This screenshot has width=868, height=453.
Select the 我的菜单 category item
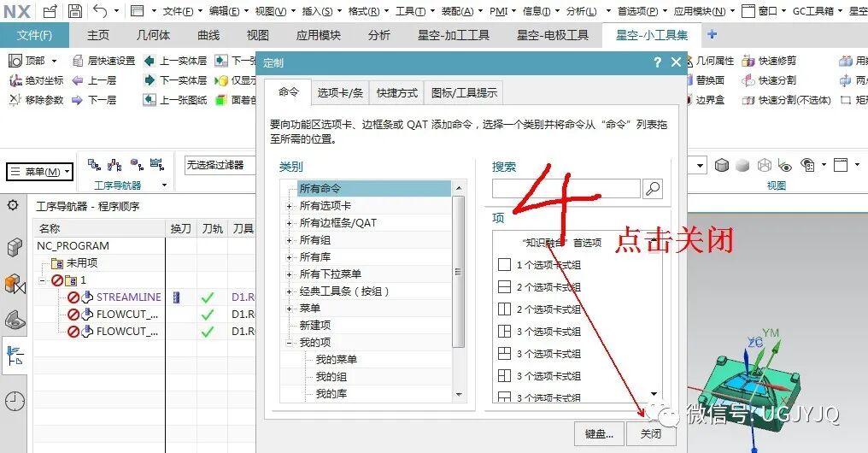(336, 360)
